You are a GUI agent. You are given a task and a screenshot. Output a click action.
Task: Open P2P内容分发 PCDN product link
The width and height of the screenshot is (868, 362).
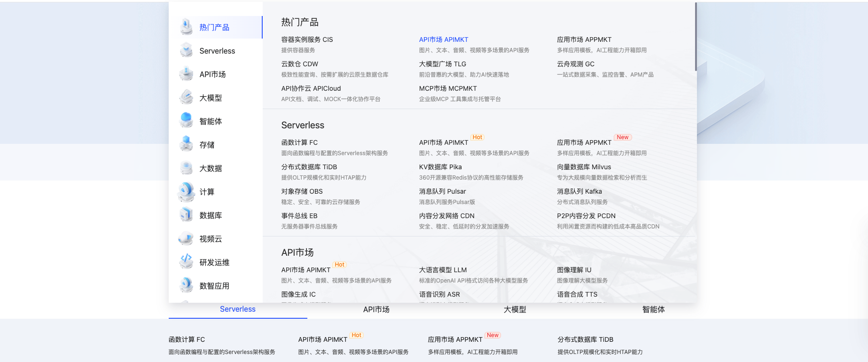point(586,216)
